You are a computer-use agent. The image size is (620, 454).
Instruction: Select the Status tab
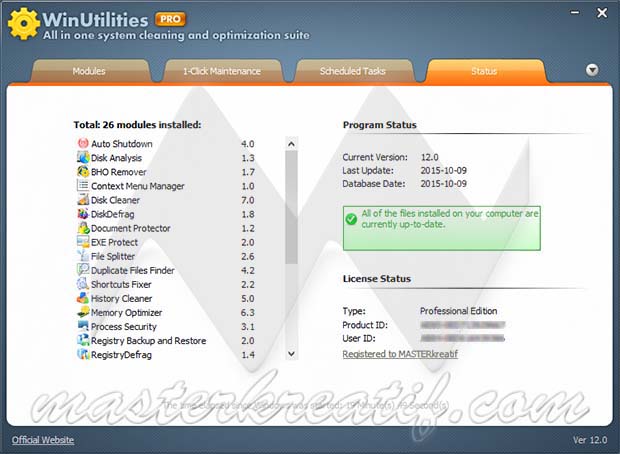(484, 71)
